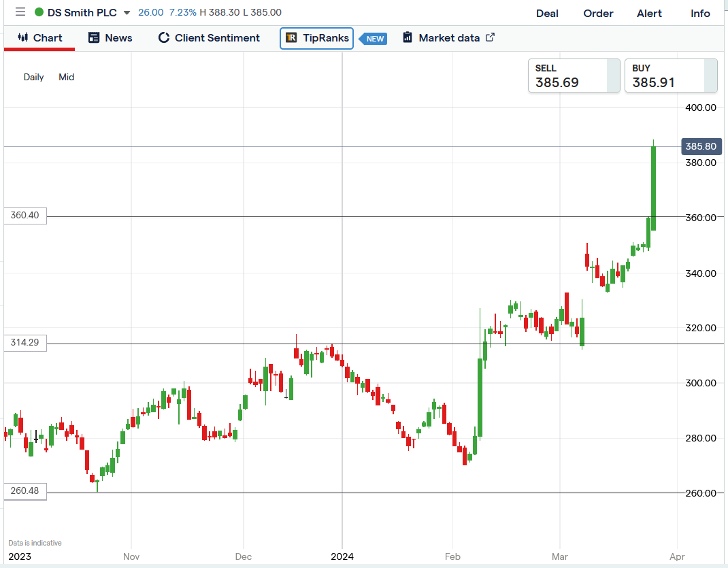Click the News newspaper icon

click(94, 37)
